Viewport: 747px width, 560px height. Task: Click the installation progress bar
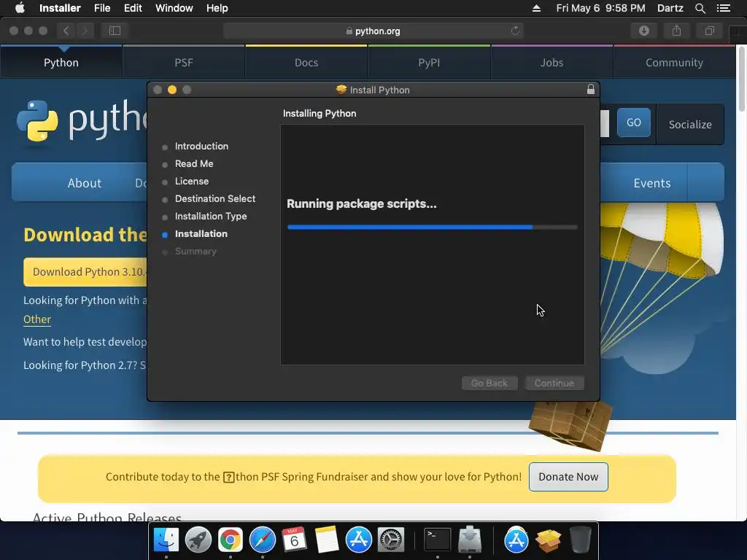coord(432,227)
